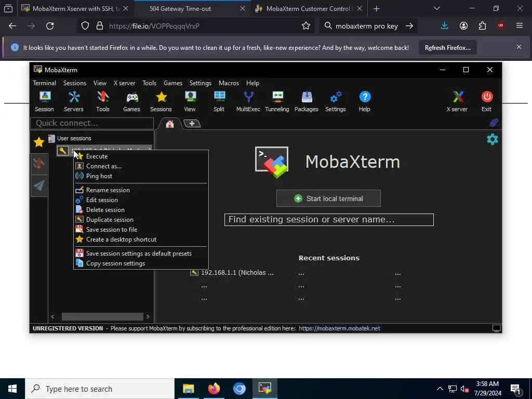Click the Help question mark icon
Screen dimensions: 532x399
(x=365, y=101)
